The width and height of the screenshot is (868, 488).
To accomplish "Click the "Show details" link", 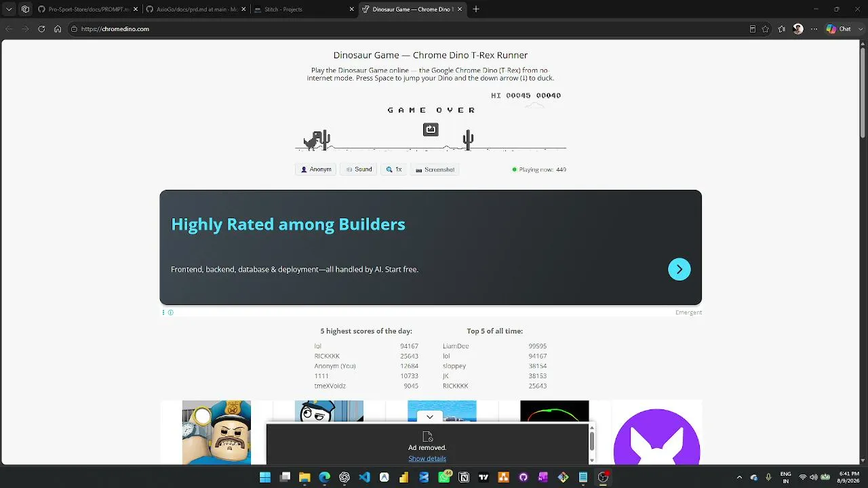I will click(427, 459).
